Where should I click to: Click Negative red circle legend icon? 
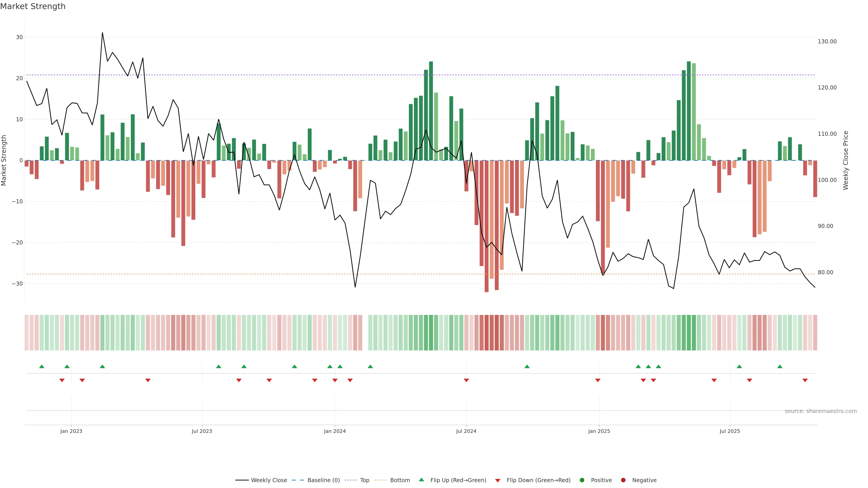(x=623, y=480)
